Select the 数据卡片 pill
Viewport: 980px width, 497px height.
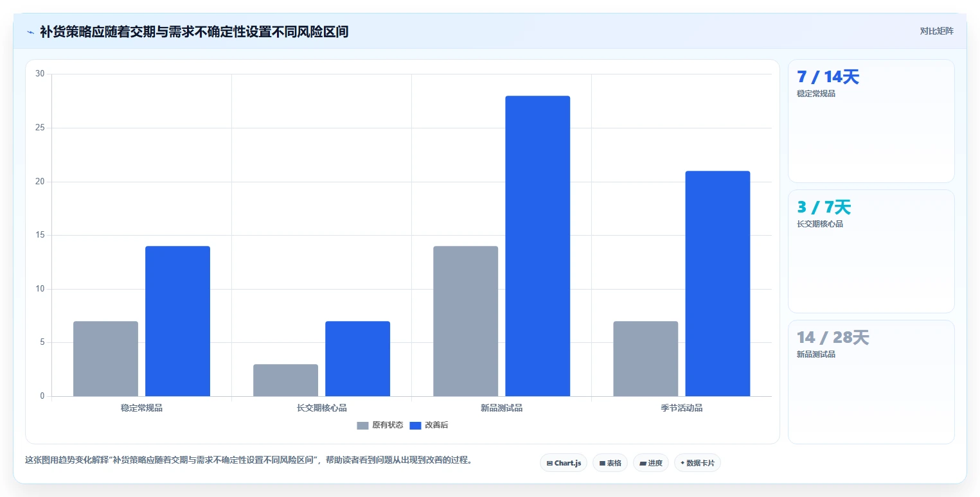tap(697, 463)
